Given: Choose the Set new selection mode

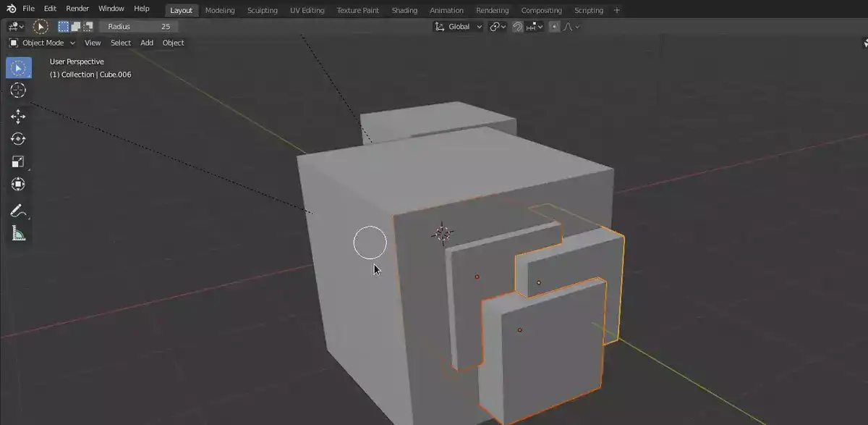Looking at the screenshot, I should coord(64,27).
